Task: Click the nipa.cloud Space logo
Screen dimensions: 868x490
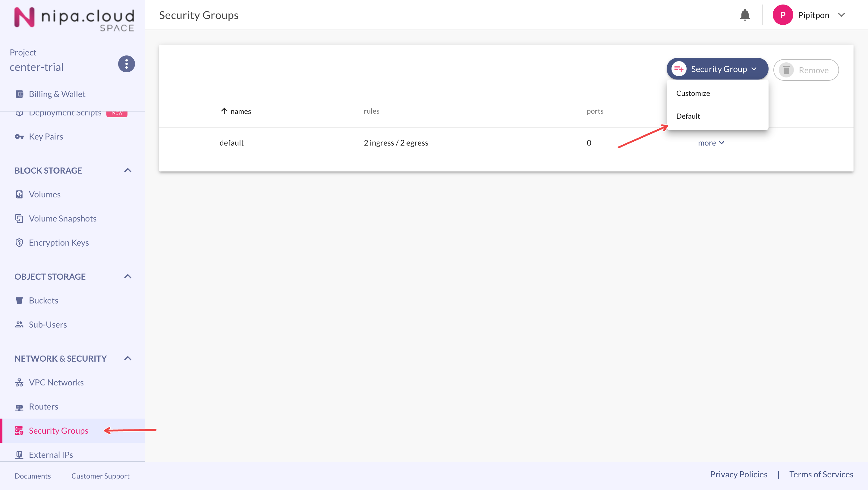Action: coord(74,19)
